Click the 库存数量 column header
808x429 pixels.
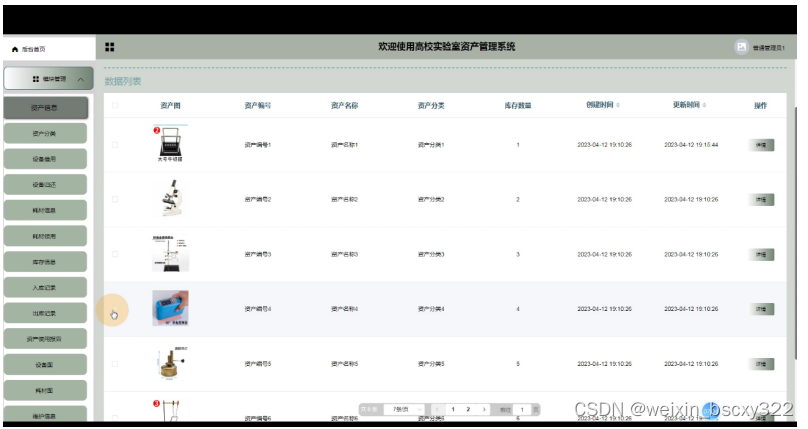pyautogui.click(x=518, y=106)
